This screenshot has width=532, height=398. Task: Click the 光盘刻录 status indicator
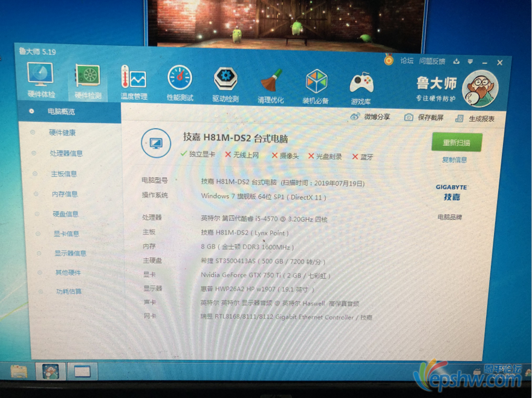click(x=325, y=156)
